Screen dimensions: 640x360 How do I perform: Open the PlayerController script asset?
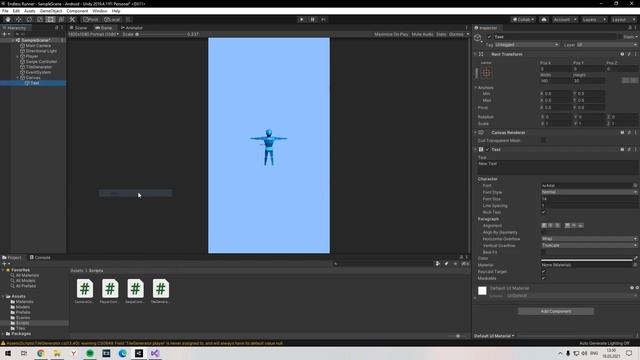[110, 291]
